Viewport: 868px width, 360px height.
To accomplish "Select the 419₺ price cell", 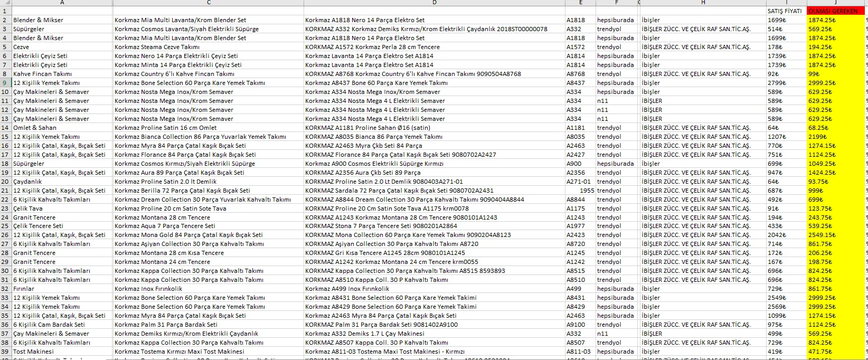I will 787,352.
